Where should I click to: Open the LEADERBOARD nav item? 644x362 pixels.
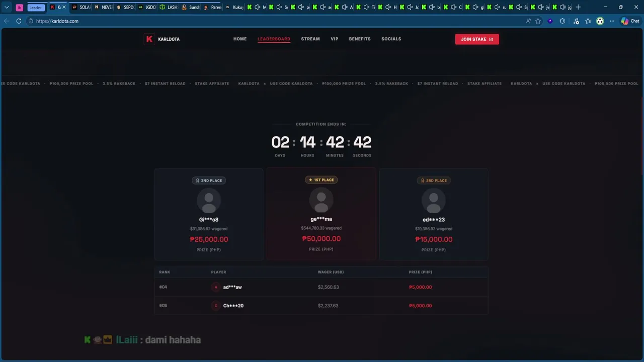(x=274, y=39)
